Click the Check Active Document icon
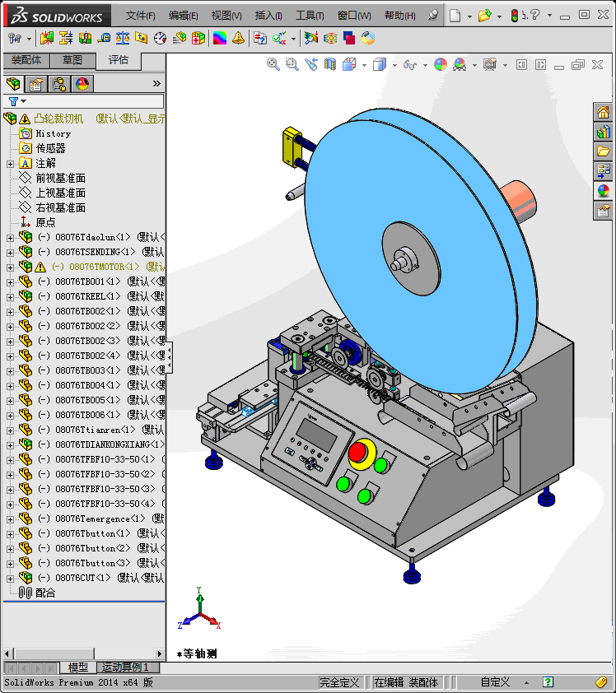 click(279, 39)
